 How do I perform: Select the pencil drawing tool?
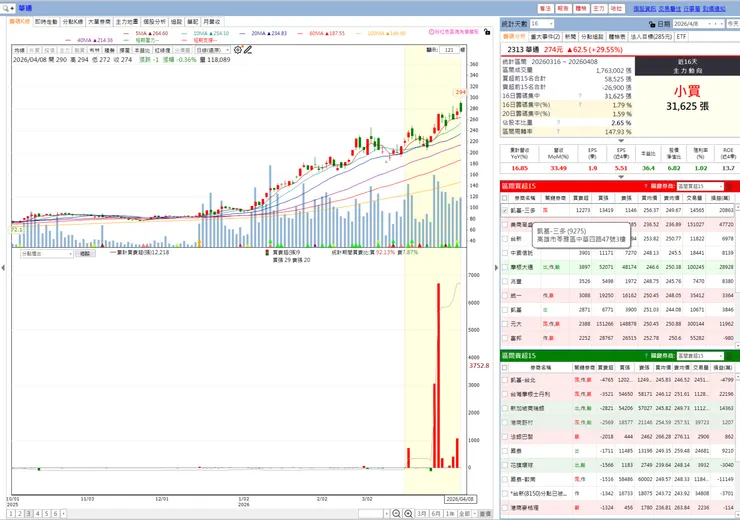coord(248,50)
